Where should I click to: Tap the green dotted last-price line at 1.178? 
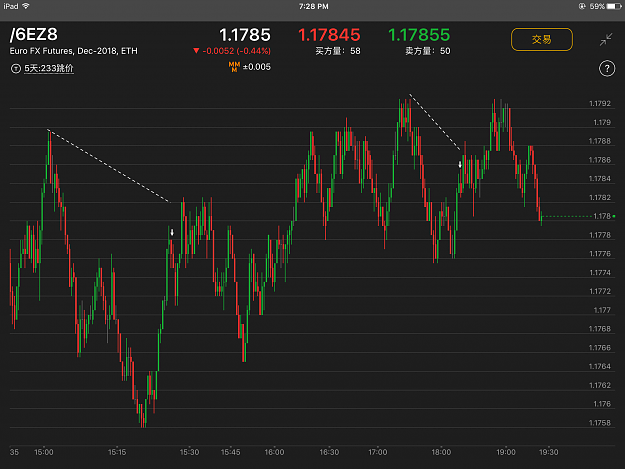567,216
